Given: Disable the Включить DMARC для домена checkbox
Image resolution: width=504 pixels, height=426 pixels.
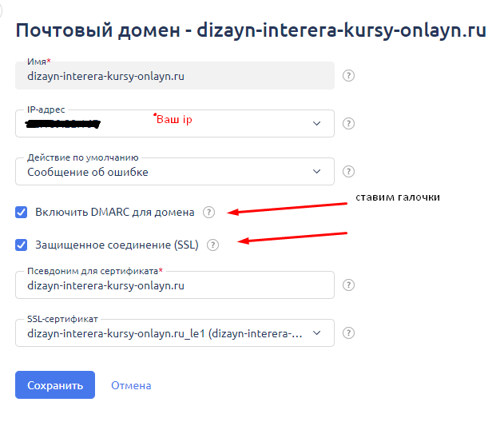Looking at the screenshot, I should coord(21,213).
